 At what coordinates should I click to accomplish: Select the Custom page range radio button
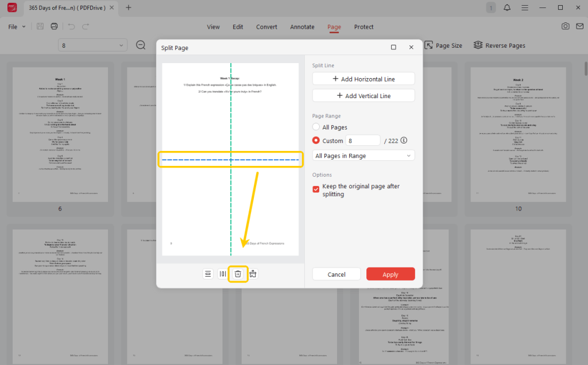pyautogui.click(x=316, y=140)
